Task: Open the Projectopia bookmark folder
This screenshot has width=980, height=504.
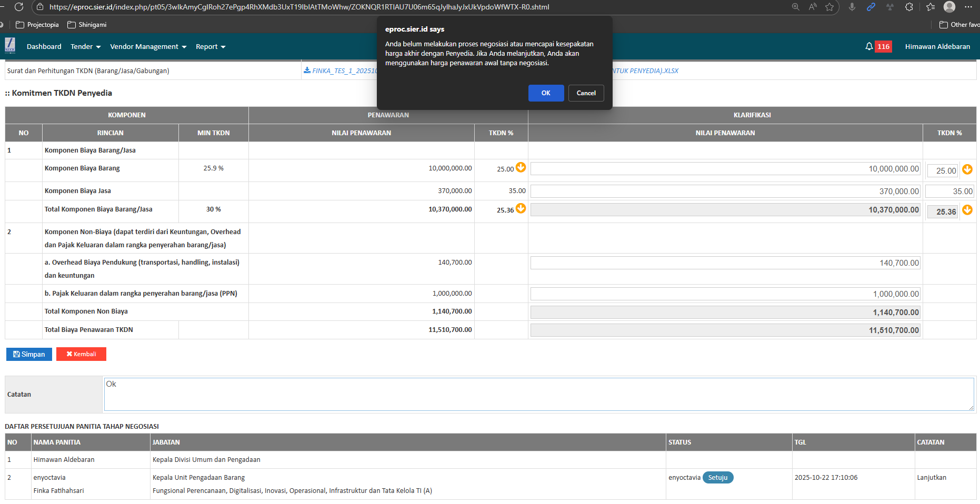Action: point(37,25)
